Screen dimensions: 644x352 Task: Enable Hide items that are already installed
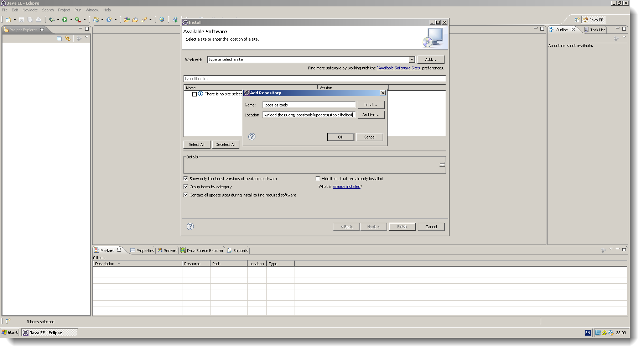click(318, 178)
